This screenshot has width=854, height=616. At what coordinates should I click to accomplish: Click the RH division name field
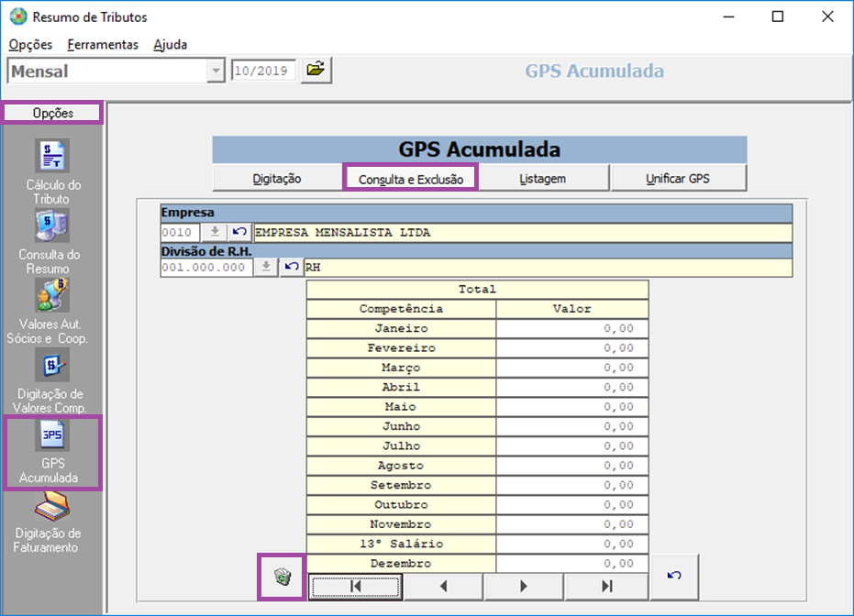[x=548, y=267]
